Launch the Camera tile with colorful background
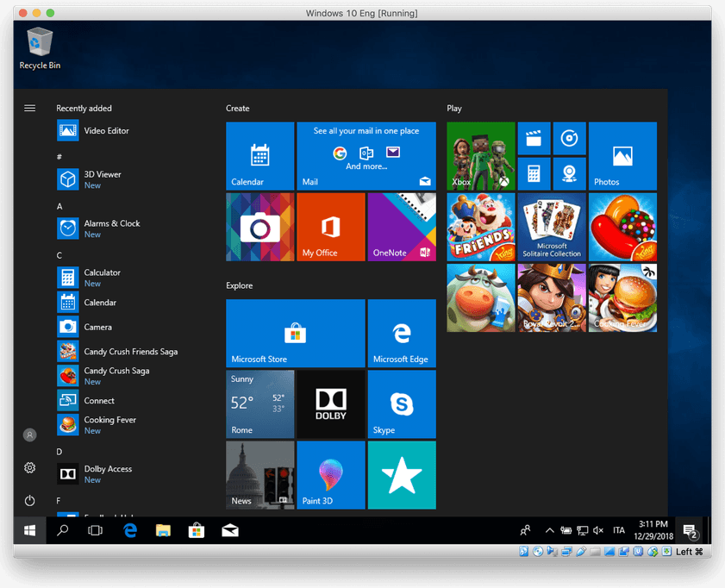Screen dimensions: 725x588 pyautogui.click(x=259, y=227)
